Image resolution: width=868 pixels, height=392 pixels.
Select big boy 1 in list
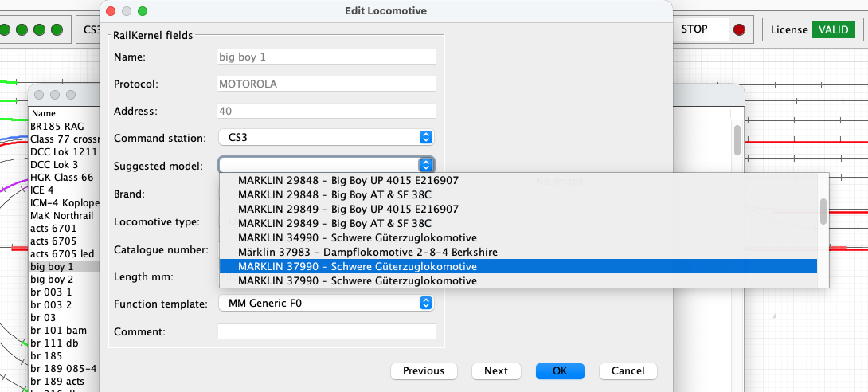(65, 266)
